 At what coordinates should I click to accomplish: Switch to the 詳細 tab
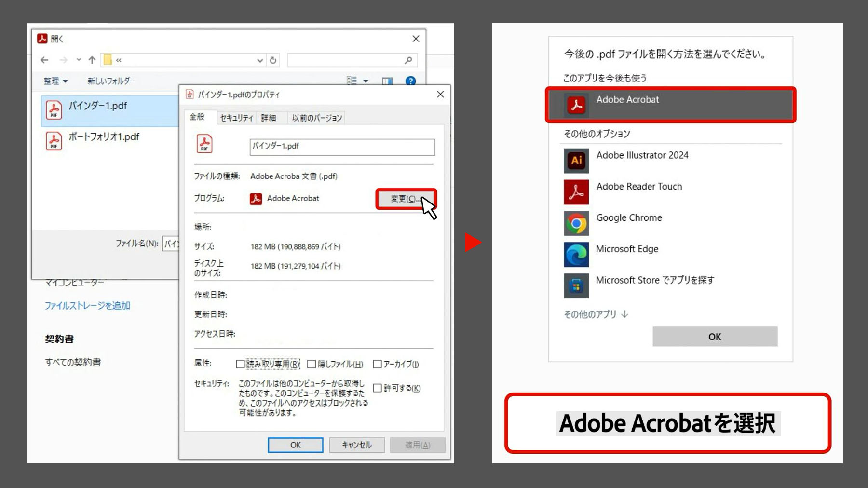(269, 118)
